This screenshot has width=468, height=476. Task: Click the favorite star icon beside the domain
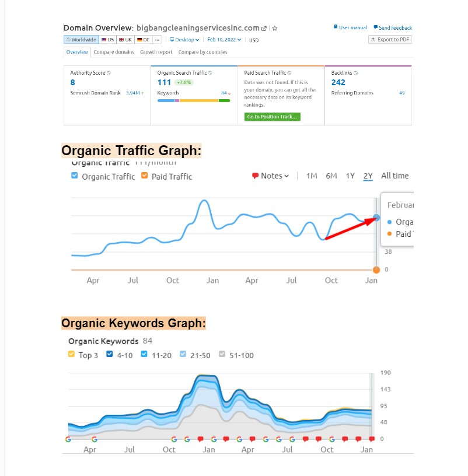point(275,28)
